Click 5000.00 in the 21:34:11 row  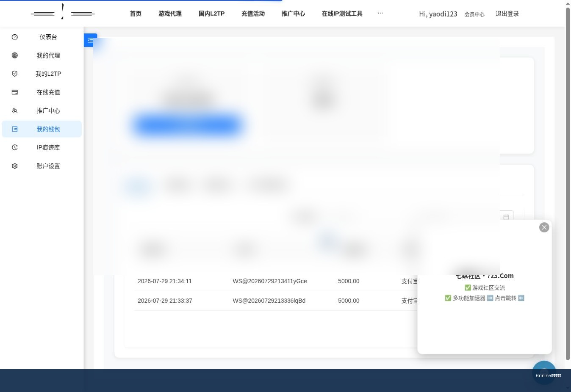pos(349,281)
